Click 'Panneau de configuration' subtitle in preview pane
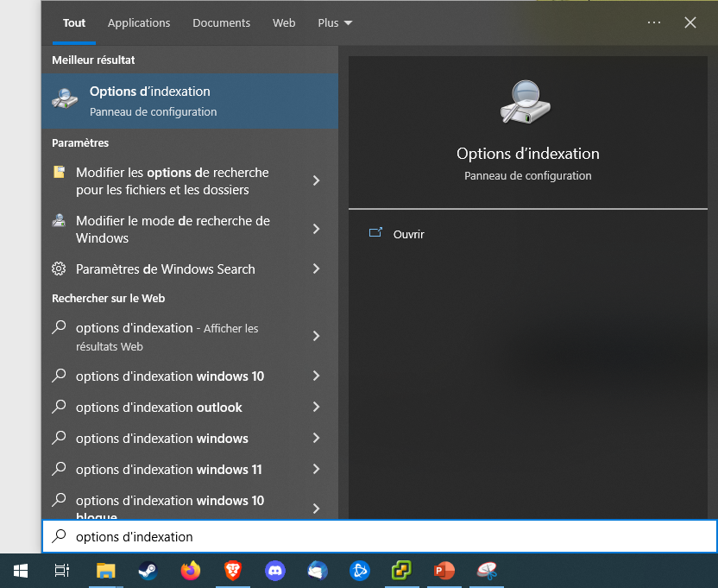The width and height of the screenshot is (718, 588). click(527, 175)
